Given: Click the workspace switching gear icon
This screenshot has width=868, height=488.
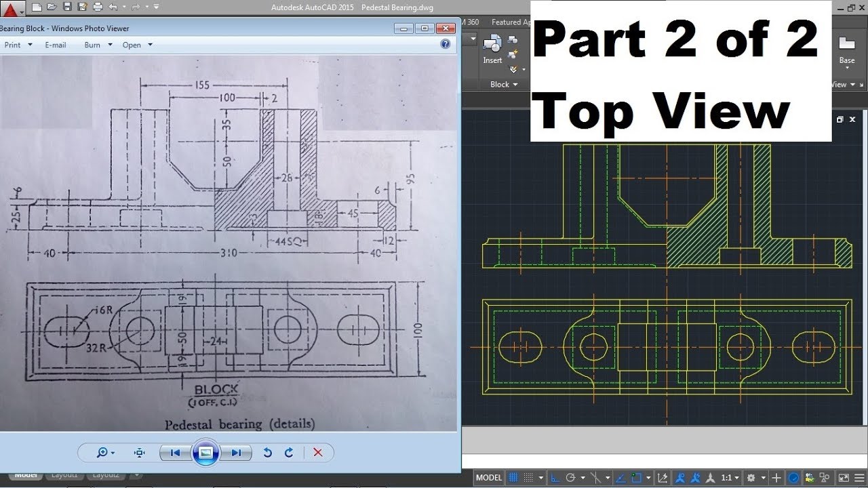Looking at the screenshot, I should 751,478.
